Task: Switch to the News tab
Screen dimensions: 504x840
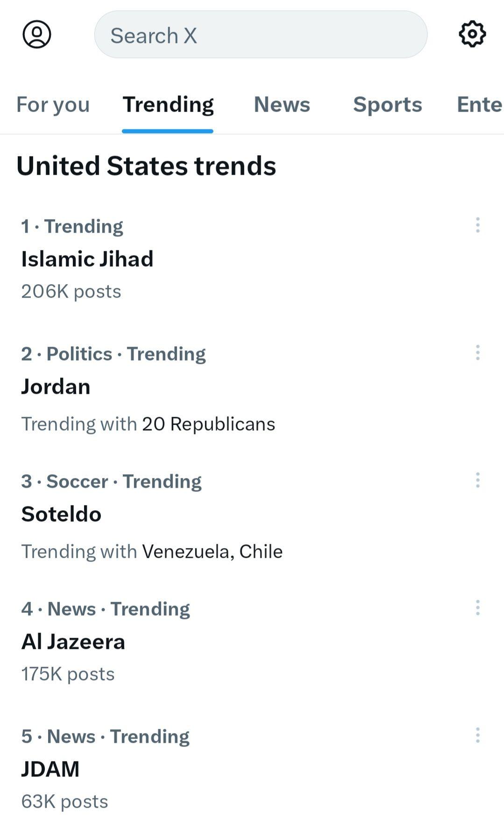Action: (282, 105)
